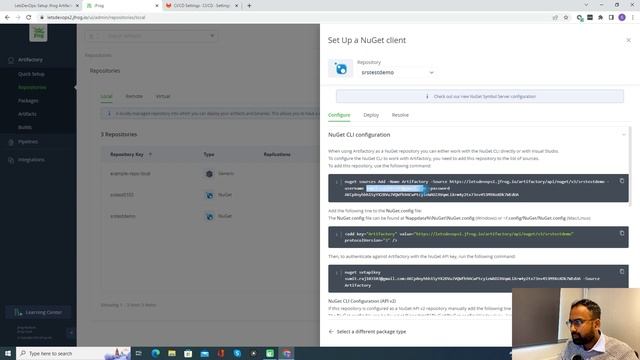Click the back arrow beside different package type
640x360 pixels.
pyautogui.click(x=331, y=331)
